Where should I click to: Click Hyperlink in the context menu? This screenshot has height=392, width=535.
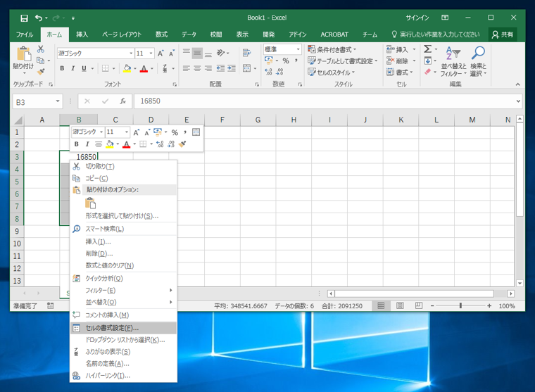point(123,376)
